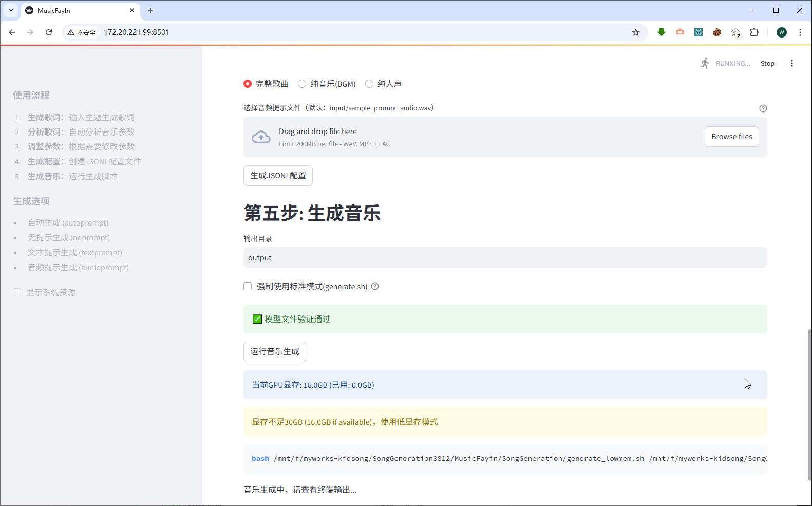Click sidebar item 分析歌词
This screenshot has height=506, width=812.
pos(81,132)
